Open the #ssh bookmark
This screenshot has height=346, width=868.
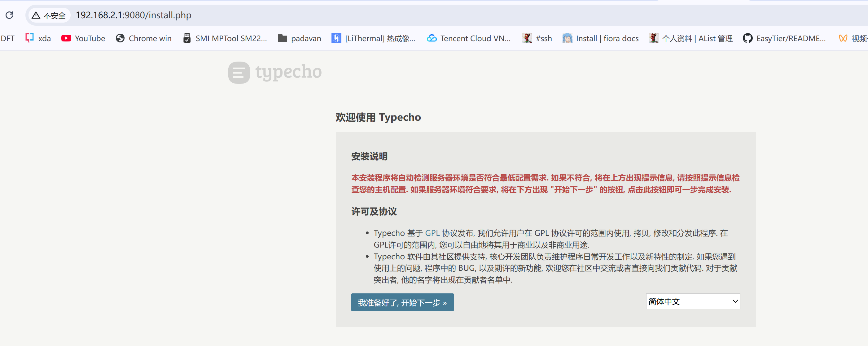[x=537, y=38]
